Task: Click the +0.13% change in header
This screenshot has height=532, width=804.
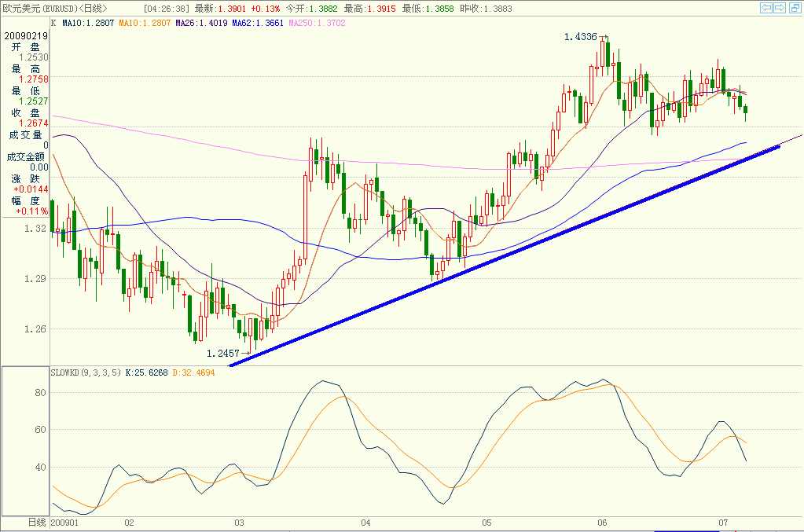Action: 265,9
